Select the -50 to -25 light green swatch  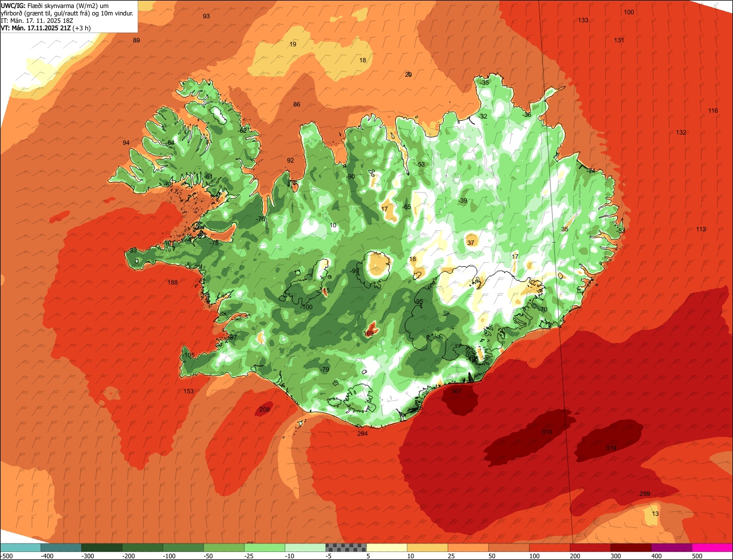[x=223, y=547]
